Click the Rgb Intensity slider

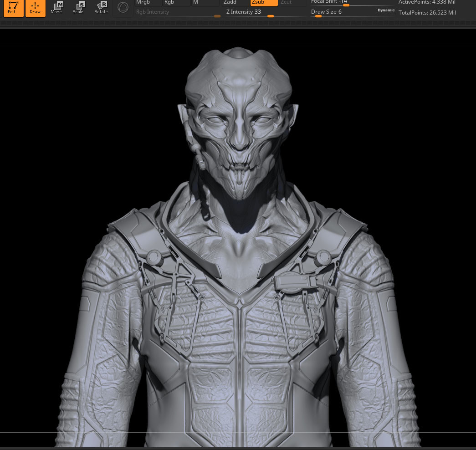click(x=217, y=15)
